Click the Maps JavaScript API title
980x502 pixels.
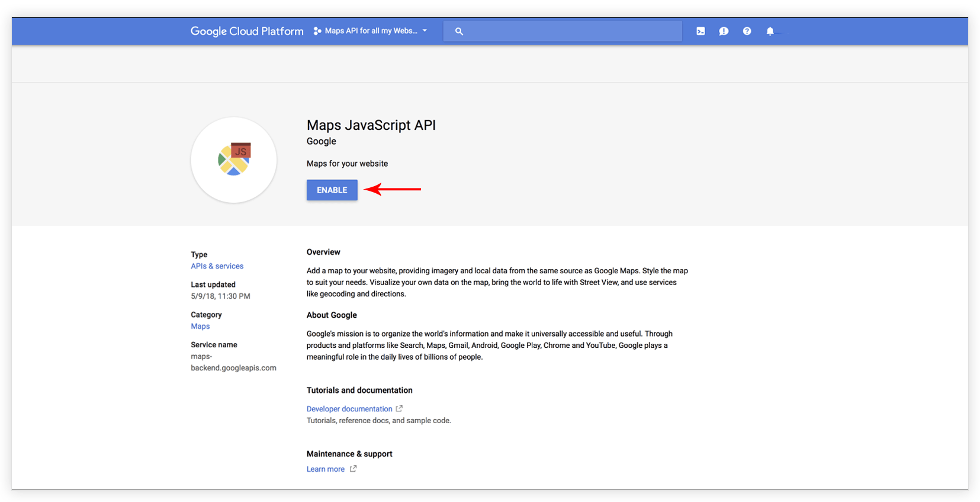pyautogui.click(x=371, y=125)
